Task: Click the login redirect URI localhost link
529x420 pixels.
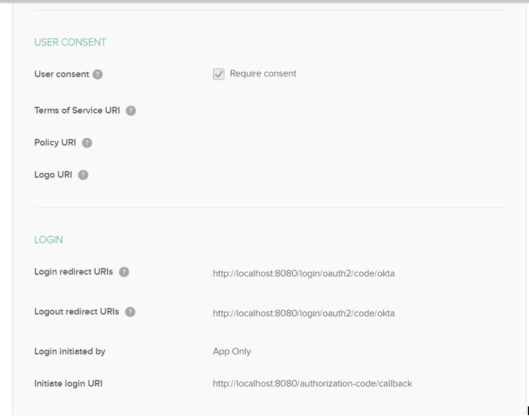Action: click(304, 273)
